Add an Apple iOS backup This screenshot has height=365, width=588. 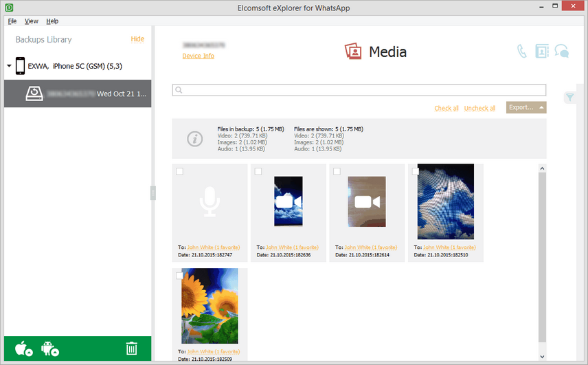pos(23,349)
